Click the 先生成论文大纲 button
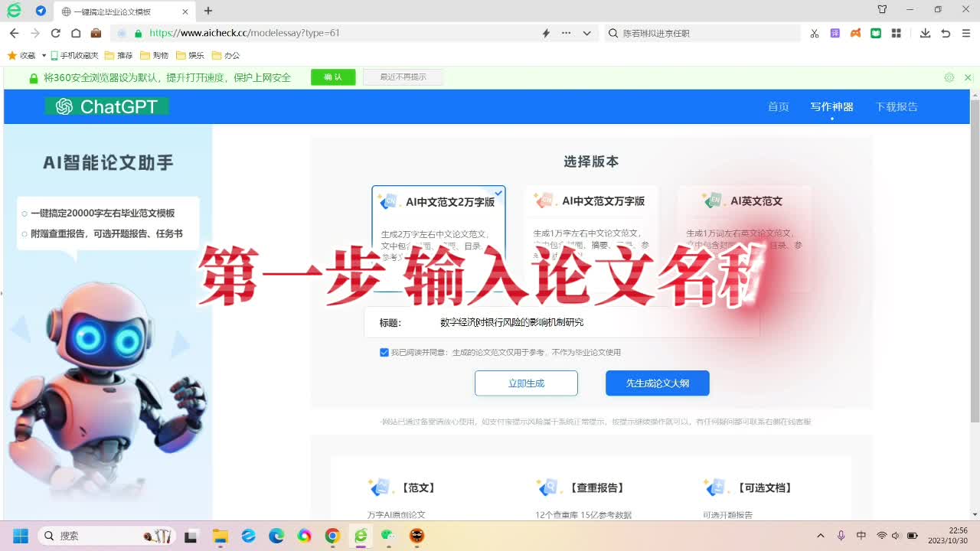Screen dimensions: 980x551 [x=657, y=383]
